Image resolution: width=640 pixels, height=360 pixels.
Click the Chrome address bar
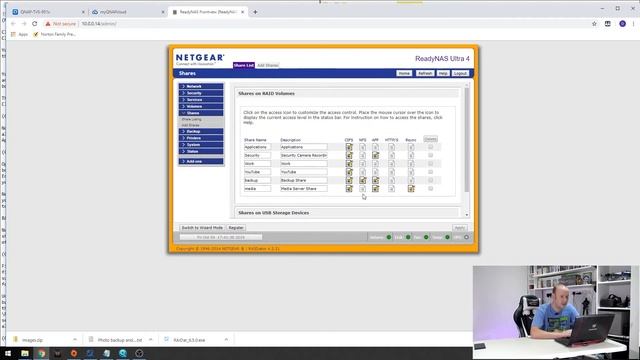point(314,24)
